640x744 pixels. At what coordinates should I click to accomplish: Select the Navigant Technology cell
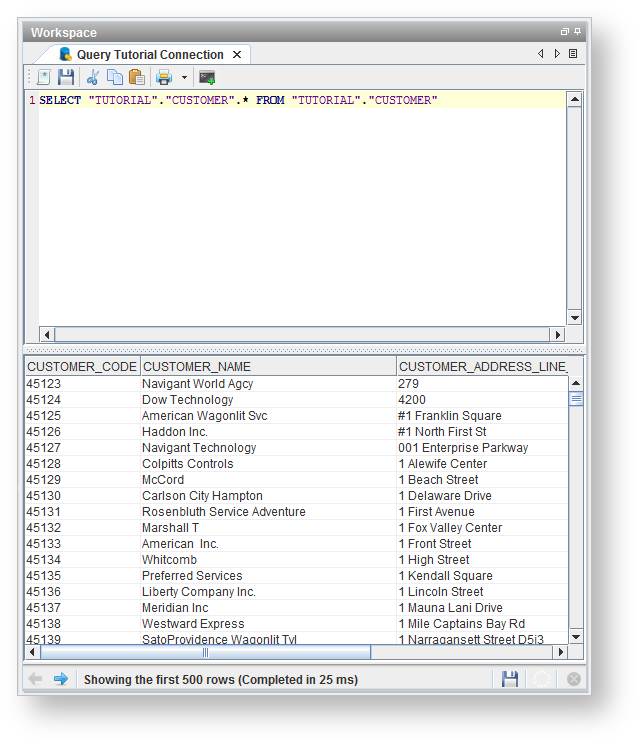[x=268, y=448]
